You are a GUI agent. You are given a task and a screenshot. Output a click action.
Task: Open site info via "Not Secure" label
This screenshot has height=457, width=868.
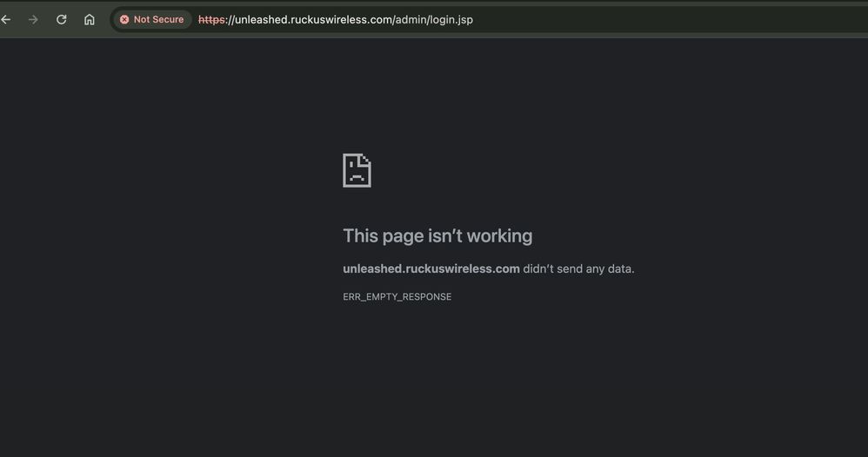tap(158, 19)
